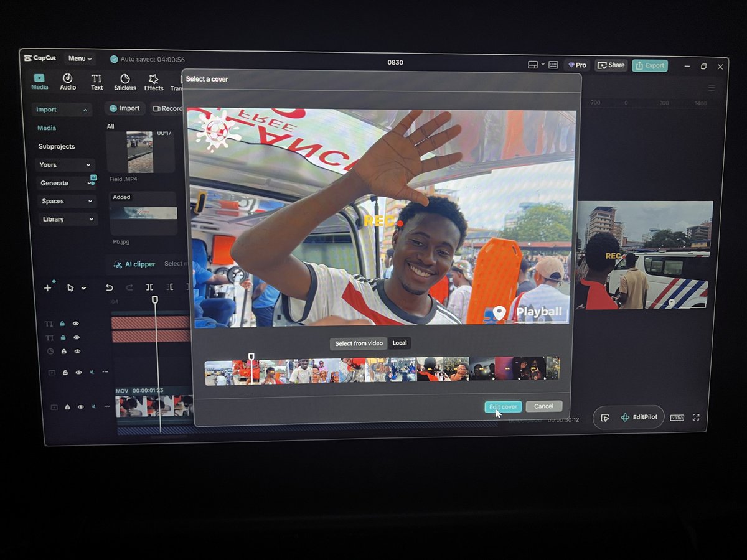747x560 pixels.
Task: Open the Menu dropdown
Action: click(x=80, y=58)
